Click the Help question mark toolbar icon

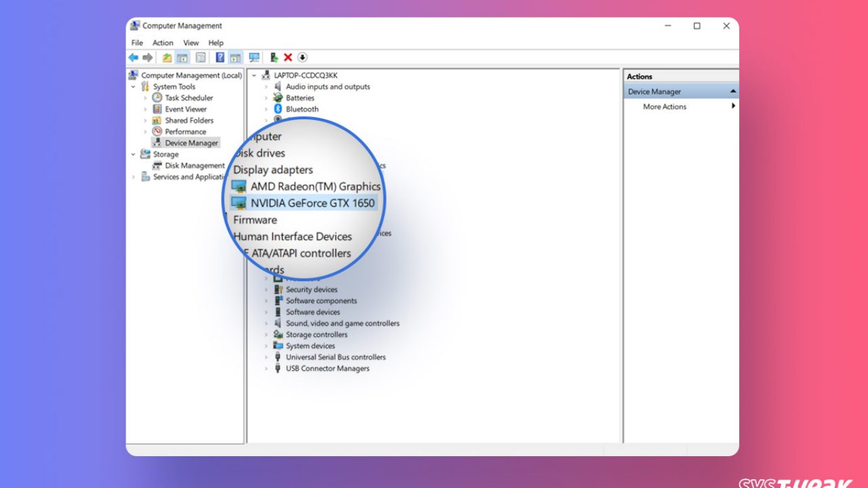[x=220, y=58]
